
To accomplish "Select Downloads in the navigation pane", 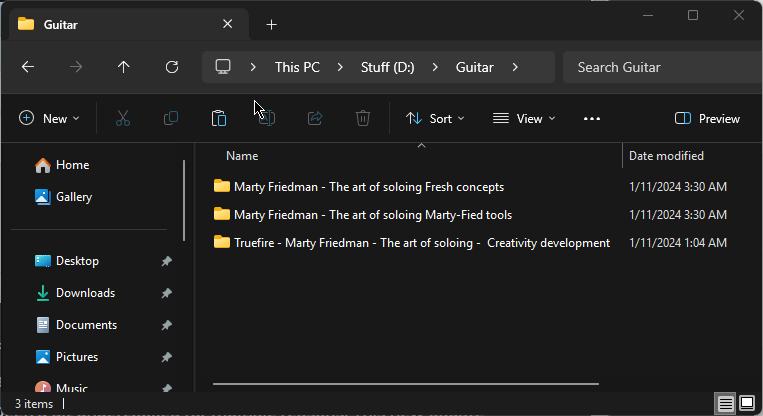I will pos(85,293).
